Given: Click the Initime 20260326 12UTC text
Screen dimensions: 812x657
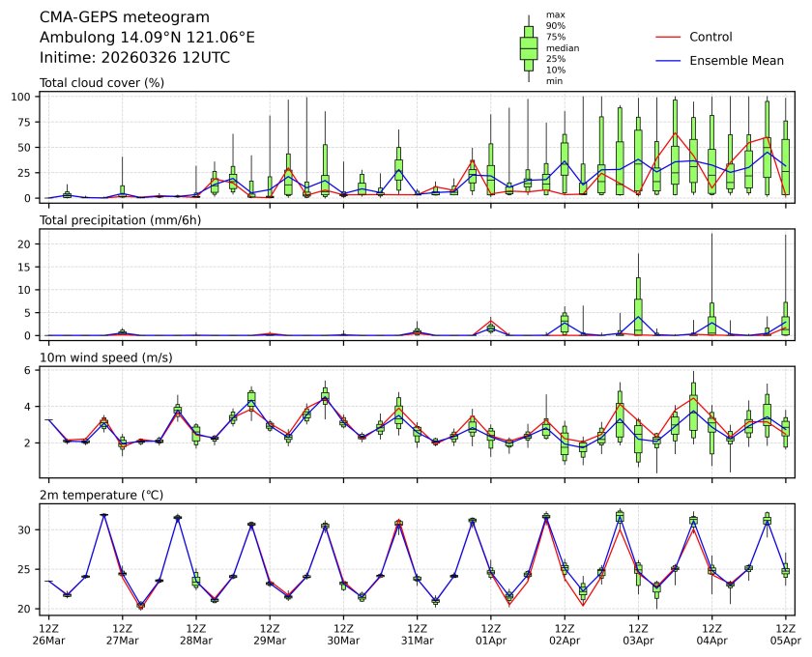Looking at the screenshot, I should (134, 58).
